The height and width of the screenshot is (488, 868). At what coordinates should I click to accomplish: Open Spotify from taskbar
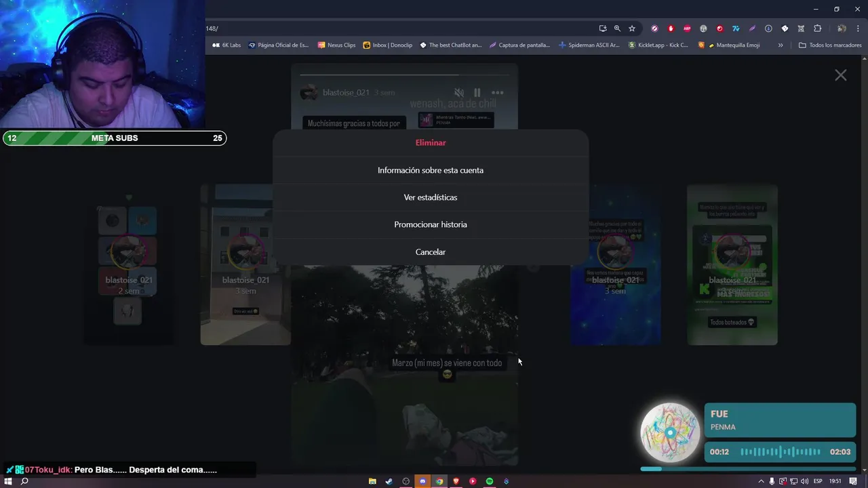(490, 481)
